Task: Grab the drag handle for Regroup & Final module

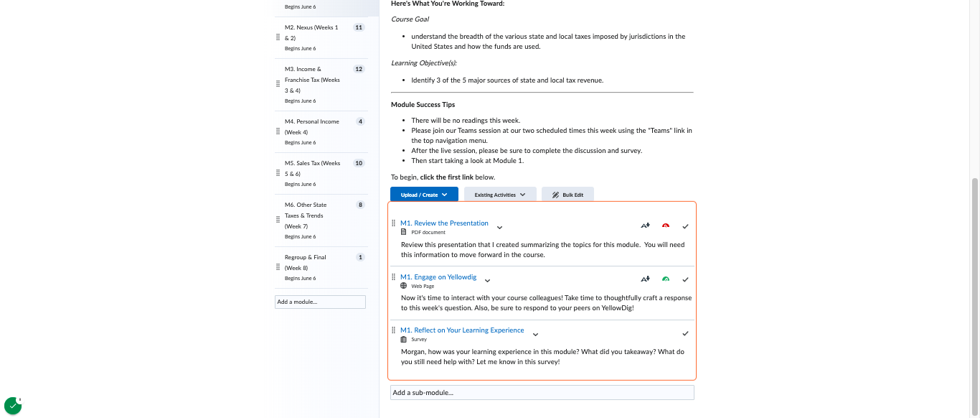Action: [278, 267]
